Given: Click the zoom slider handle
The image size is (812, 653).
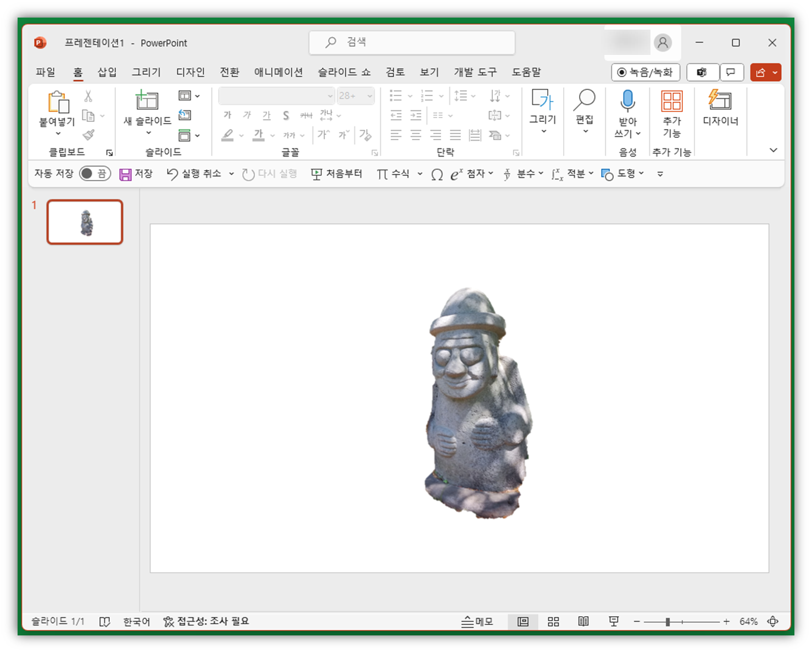Looking at the screenshot, I should pyautogui.click(x=668, y=622).
